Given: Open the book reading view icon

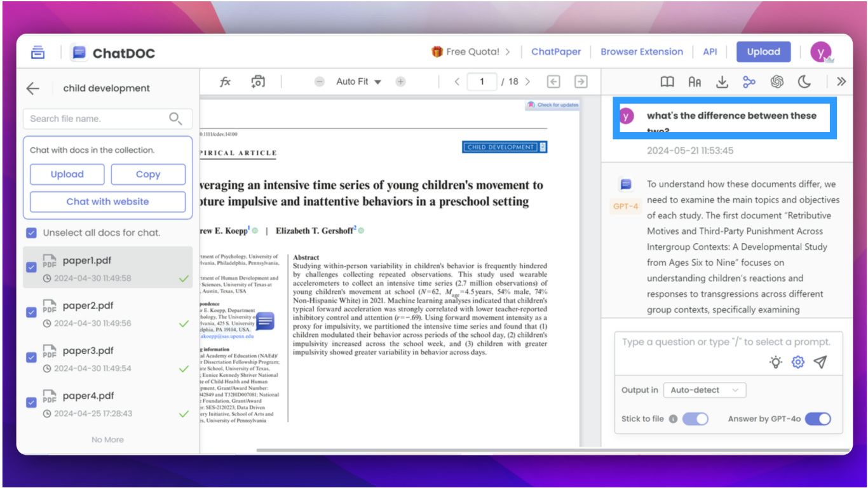Looking at the screenshot, I should tap(667, 82).
